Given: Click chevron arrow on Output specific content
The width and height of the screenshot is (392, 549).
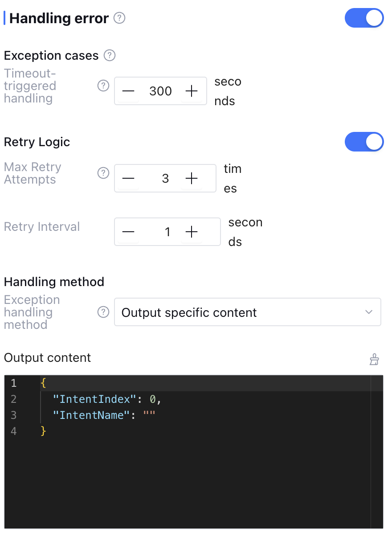Looking at the screenshot, I should point(369,312).
